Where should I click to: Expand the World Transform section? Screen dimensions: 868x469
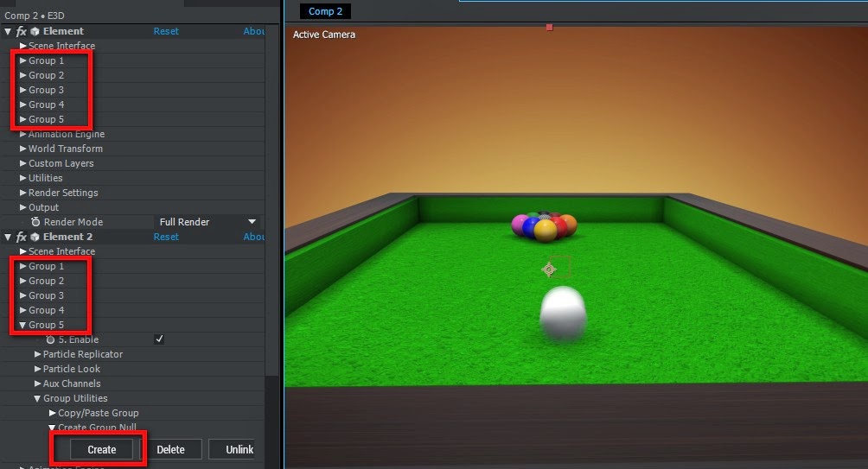22,149
